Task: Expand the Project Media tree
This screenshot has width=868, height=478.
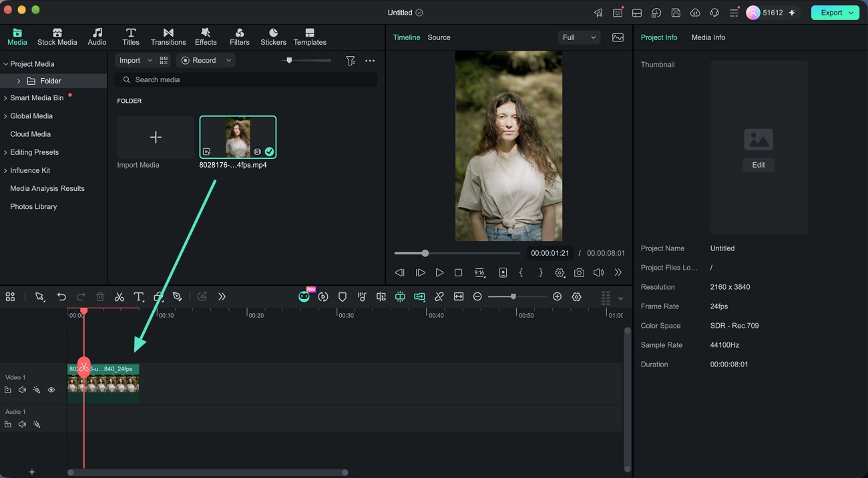Action: 6,64
